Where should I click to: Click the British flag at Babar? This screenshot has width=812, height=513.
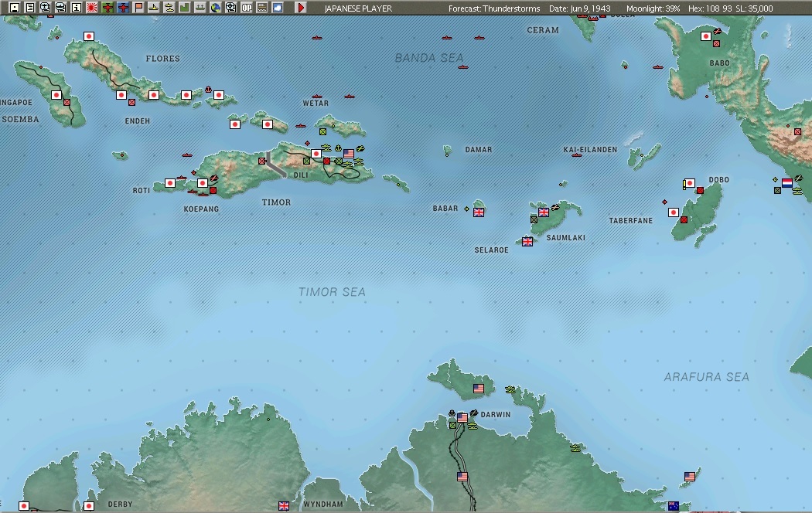point(479,212)
